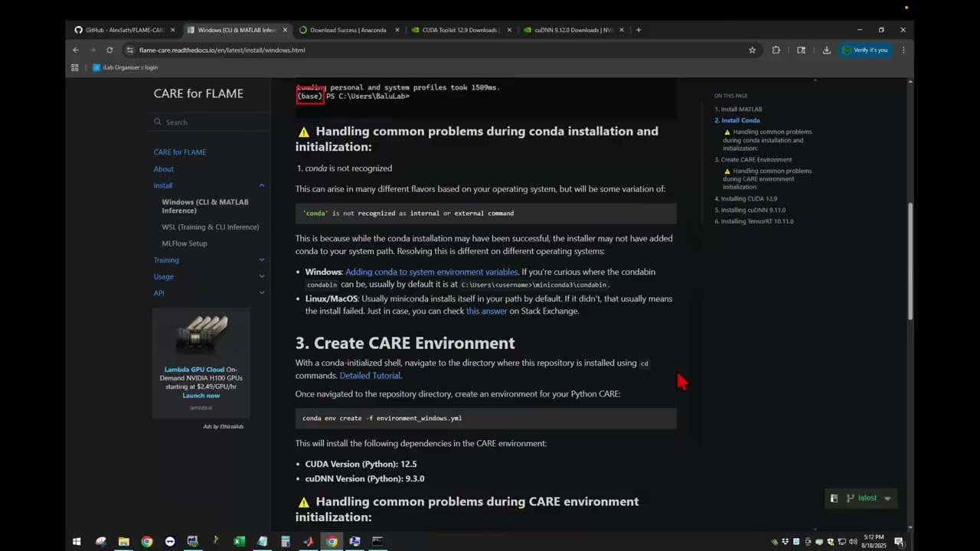980x551 pixels.
Task: Open the Chrome three-dot menu
Action: coord(903,50)
